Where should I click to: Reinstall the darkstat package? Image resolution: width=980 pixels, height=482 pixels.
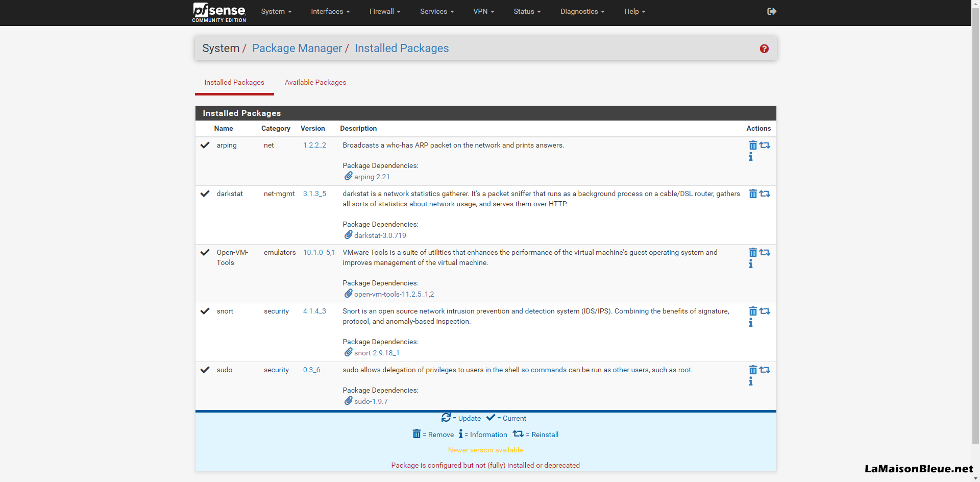pyautogui.click(x=765, y=194)
